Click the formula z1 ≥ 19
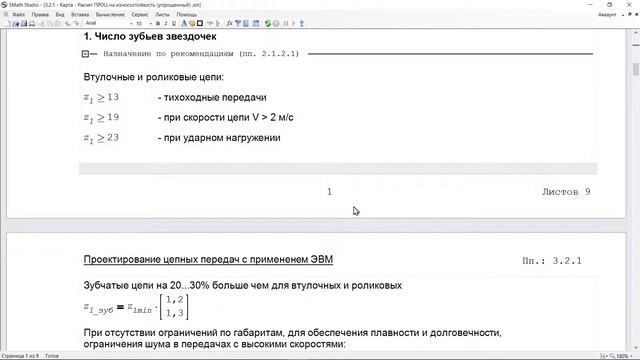Image resolution: width=640 pixels, height=360 pixels. (101, 118)
